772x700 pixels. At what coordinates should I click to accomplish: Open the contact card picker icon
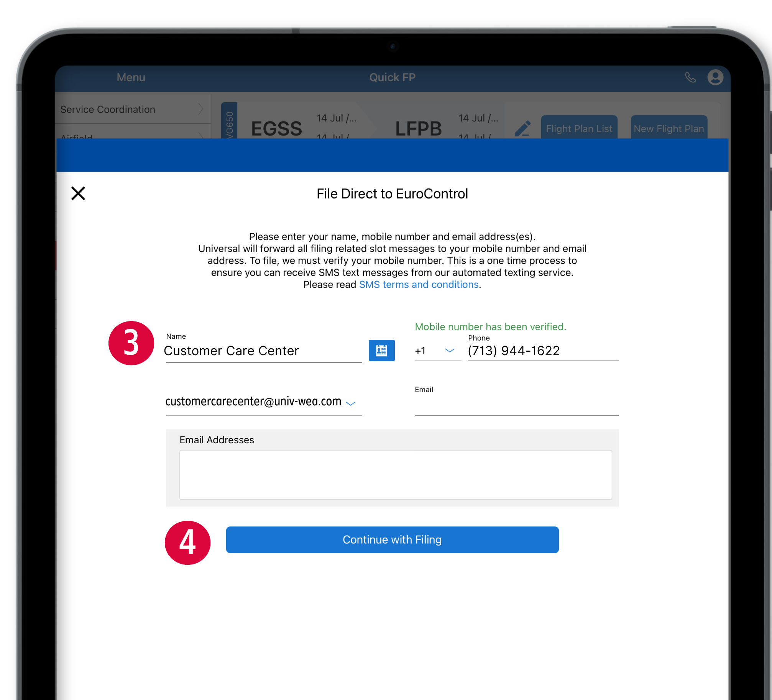point(381,350)
